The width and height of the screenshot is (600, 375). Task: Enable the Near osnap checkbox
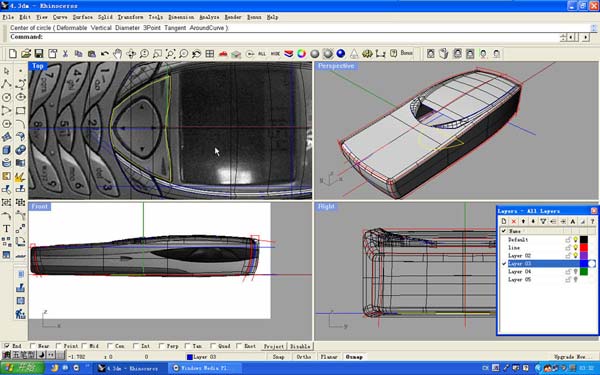[33, 346]
